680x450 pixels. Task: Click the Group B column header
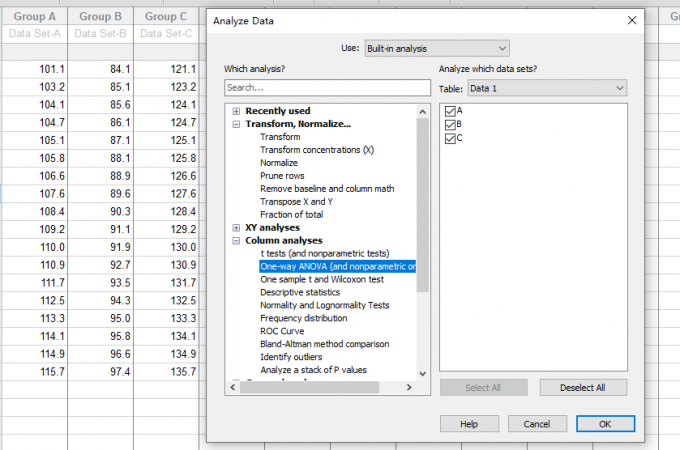point(101,16)
